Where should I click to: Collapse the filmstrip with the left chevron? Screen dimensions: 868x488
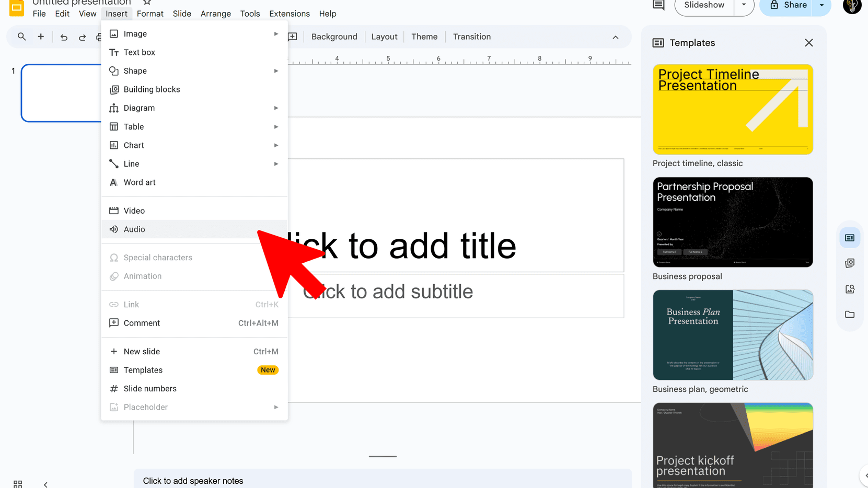[x=45, y=484]
